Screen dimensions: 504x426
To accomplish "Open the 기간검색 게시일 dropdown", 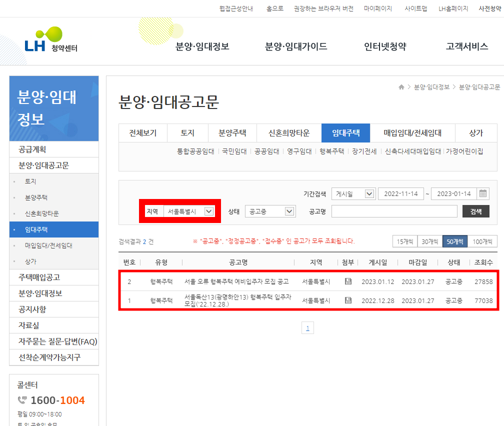I will pos(353,193).
